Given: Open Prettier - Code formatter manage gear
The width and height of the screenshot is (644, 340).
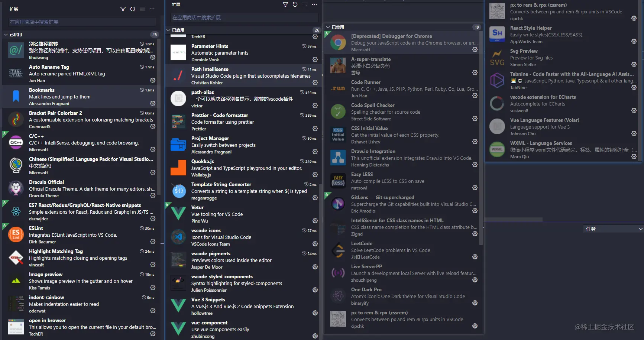Looking at the screenshot, I should tap(315, 129).
